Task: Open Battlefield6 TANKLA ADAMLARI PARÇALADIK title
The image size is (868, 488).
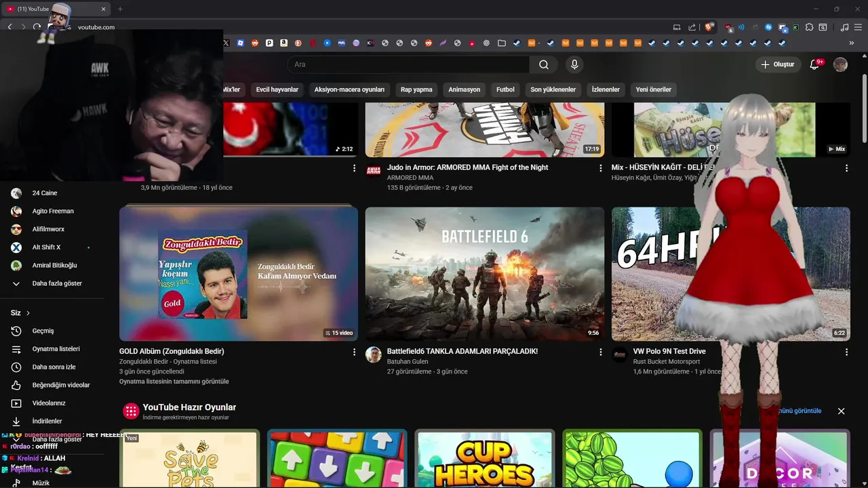Action: 462,351
